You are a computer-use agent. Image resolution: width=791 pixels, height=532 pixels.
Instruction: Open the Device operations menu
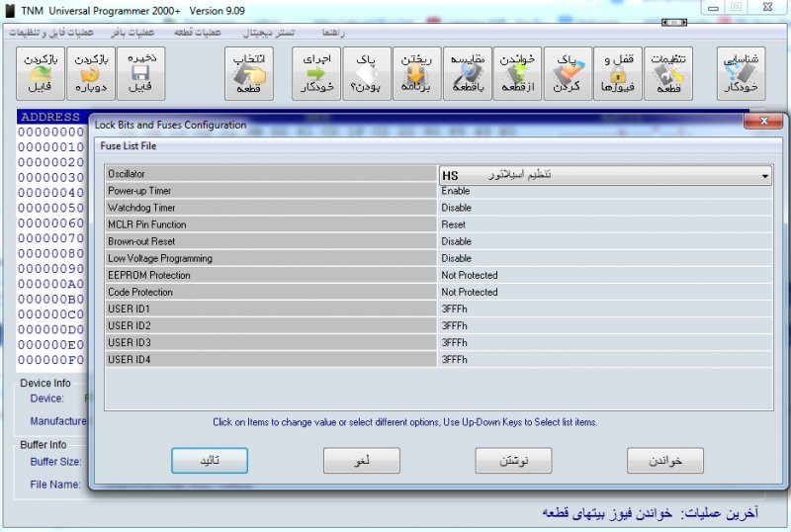tap(197, 33)
